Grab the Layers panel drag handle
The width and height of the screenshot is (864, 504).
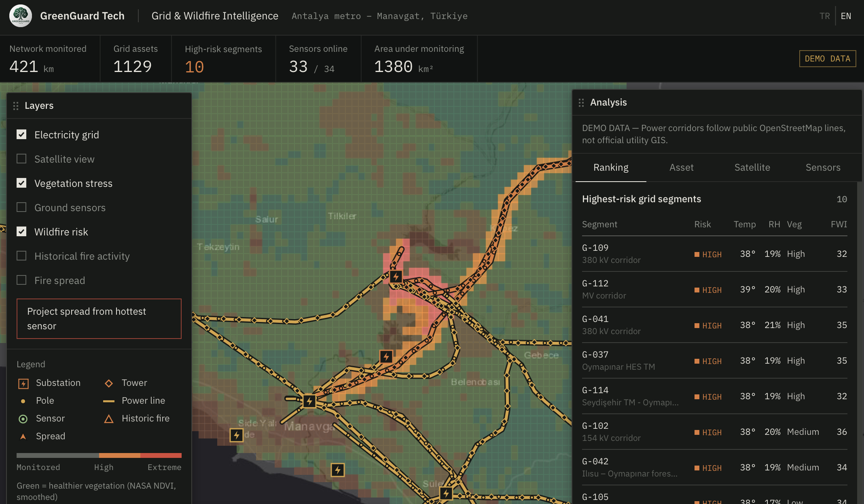[16, 106]
